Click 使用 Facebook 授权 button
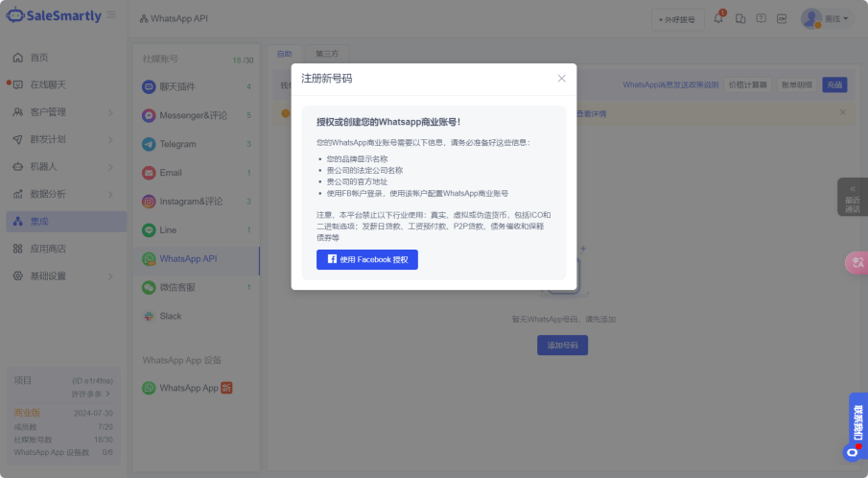This screenshot has width=868, height=478. (367, 260)
